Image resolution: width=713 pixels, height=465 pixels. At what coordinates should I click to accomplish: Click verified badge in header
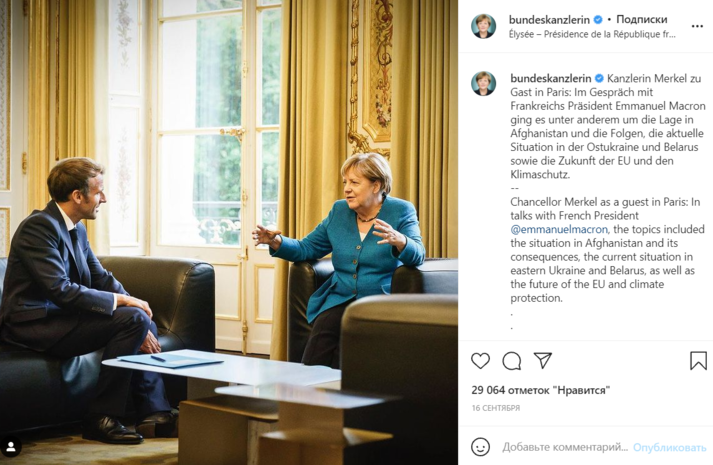598,20
